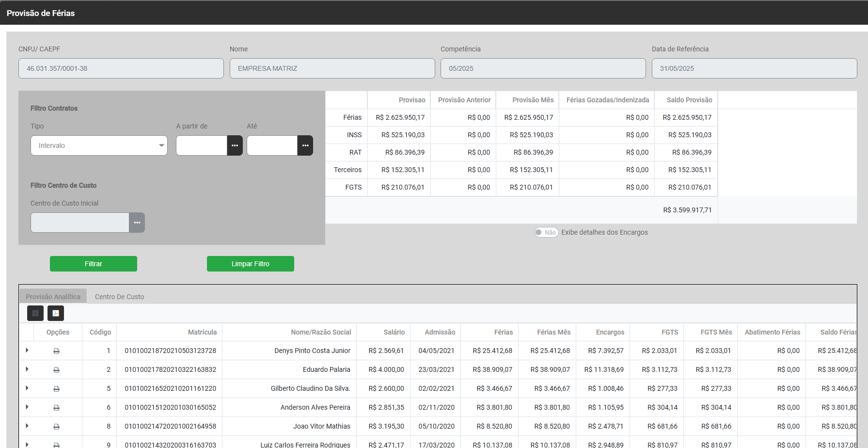Click the Competência input field
This screenshot has height=448, width=868.
click(x=543, y=68)
